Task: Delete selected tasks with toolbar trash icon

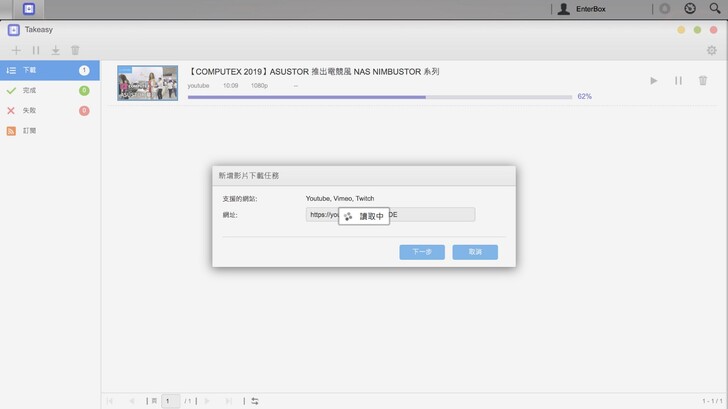Action: [x=75, y=50]
